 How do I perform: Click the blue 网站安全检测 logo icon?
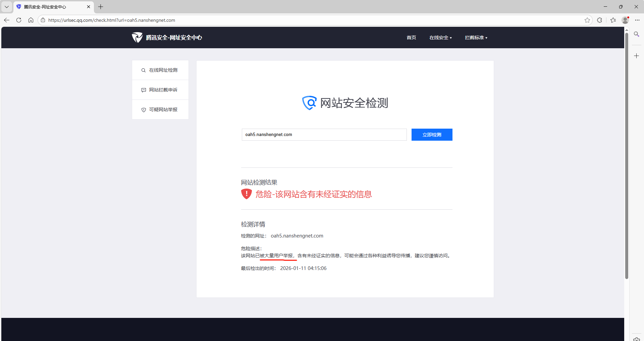pos(309,103)
